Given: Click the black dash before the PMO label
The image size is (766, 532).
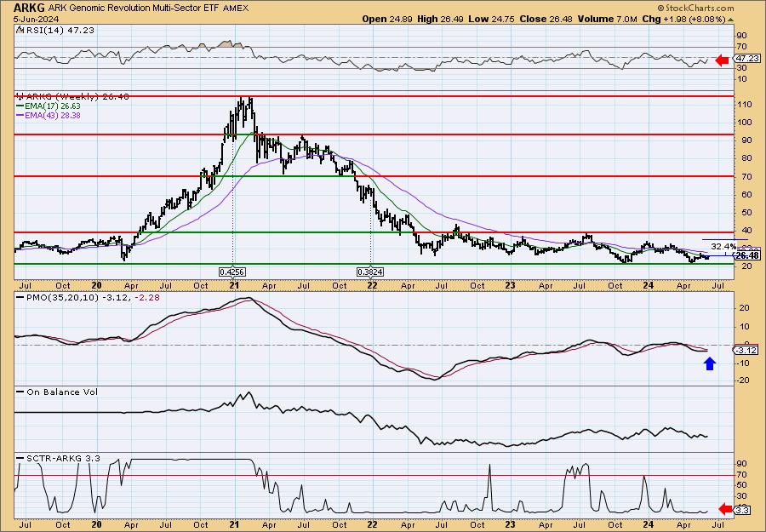Looking at the screenshot, I should coord(20,297).
